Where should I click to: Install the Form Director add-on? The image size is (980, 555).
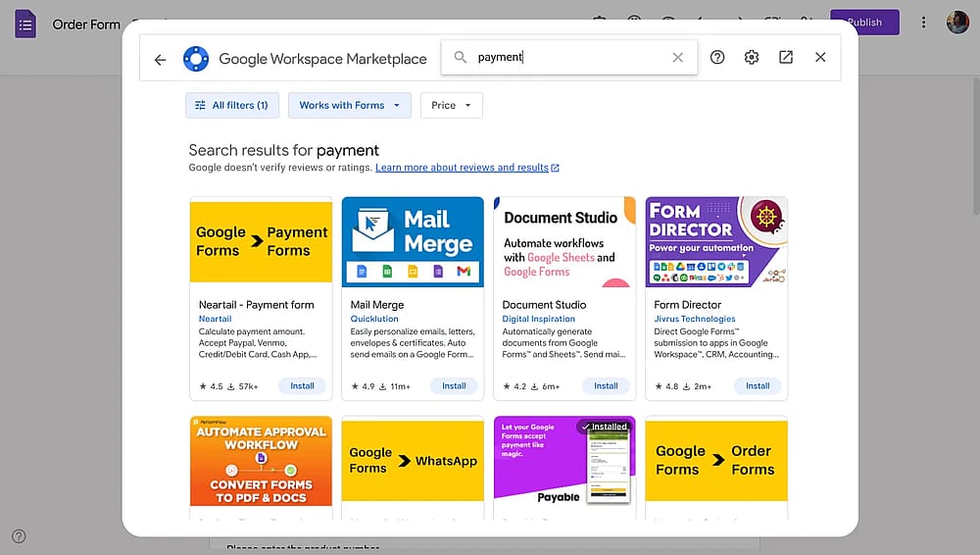[x=758, y=386]
